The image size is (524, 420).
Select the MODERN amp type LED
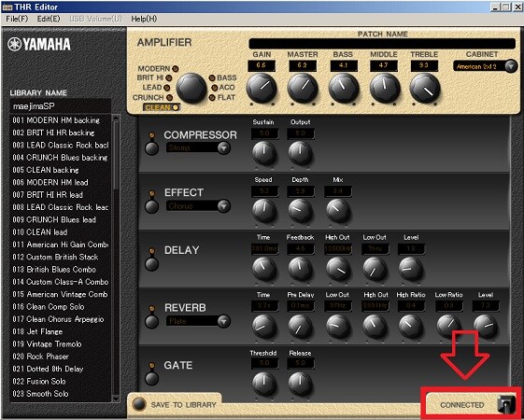[x=175, y=69]
